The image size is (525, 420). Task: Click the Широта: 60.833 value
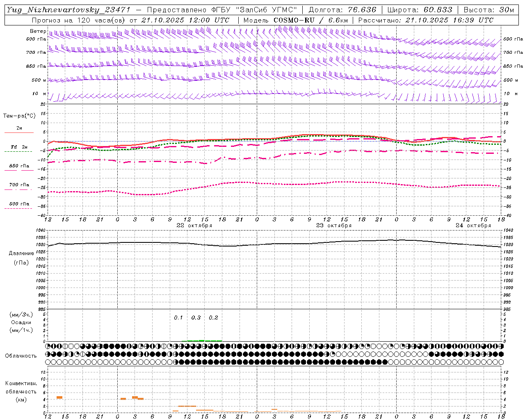point(420,10)
